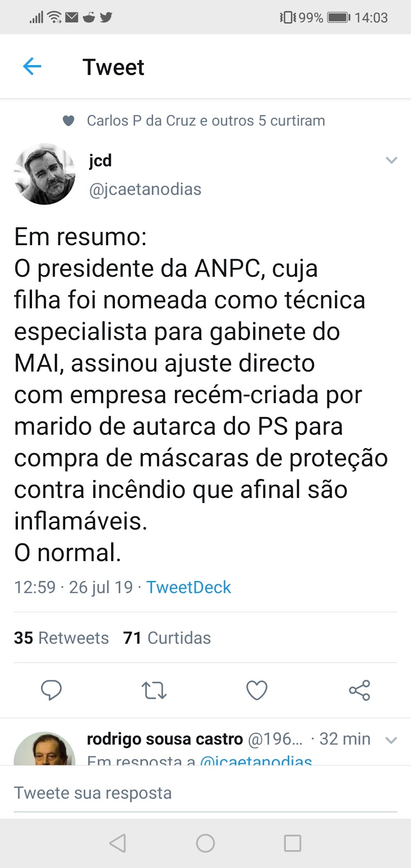
Task: Tap the Android home circle button
Action: point(206,843)
